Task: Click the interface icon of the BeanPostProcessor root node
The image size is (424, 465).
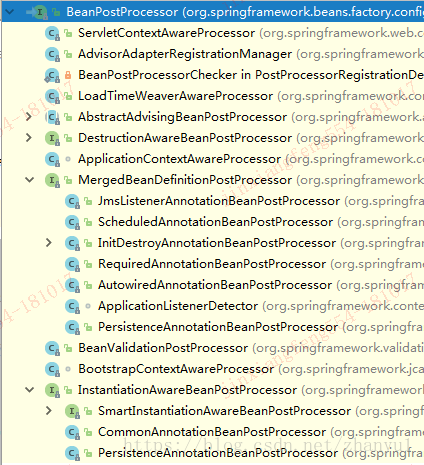Action: 41,12
